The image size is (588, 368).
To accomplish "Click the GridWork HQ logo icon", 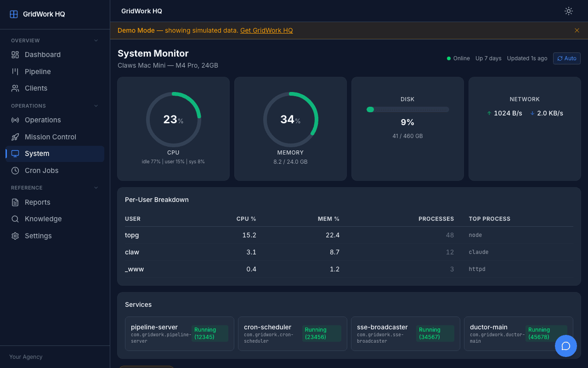I will pos(13,14).
